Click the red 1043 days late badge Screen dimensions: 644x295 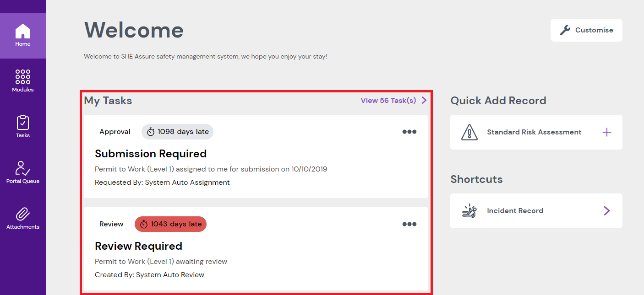[x=170, y=224]
